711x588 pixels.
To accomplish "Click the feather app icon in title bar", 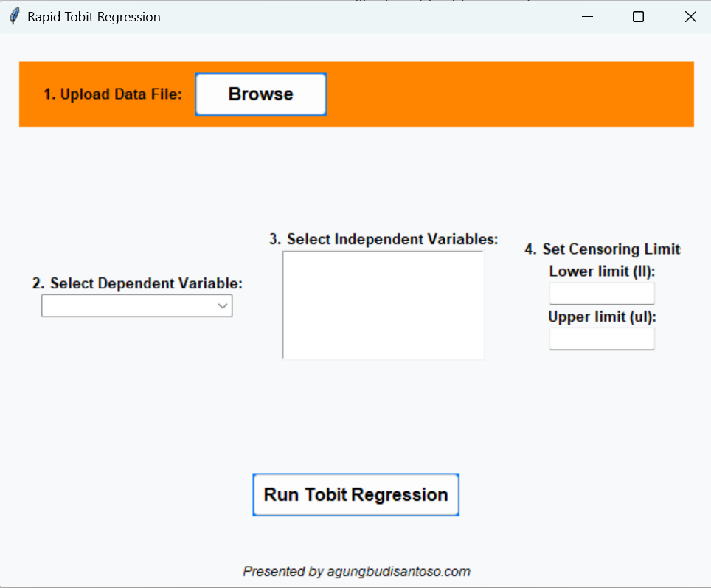I will [15, 17].
